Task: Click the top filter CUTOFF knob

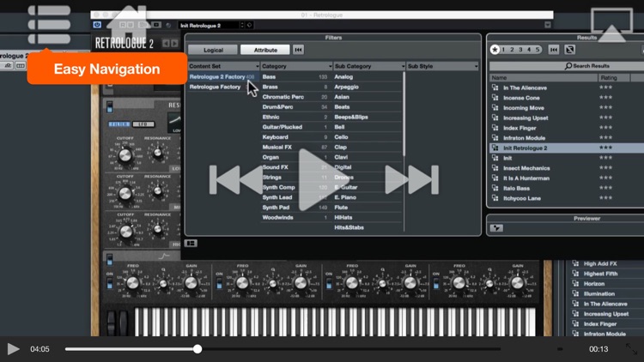Action: tap(125, 155)
